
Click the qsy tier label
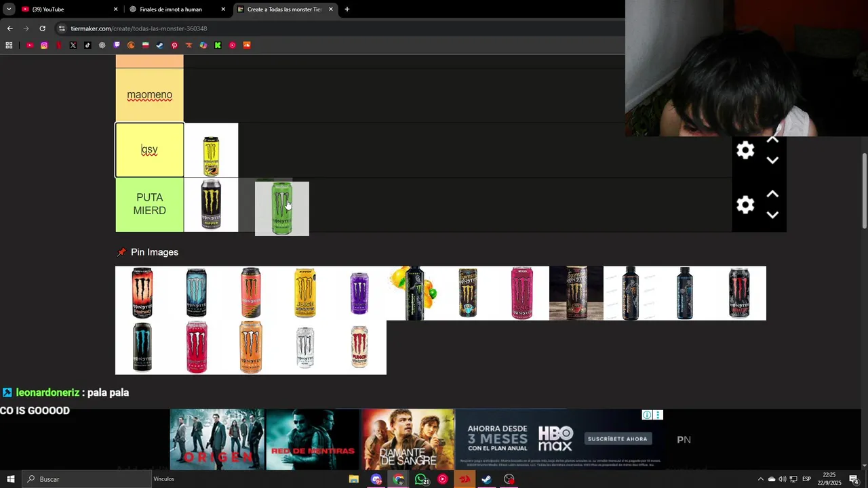[149, 150]
